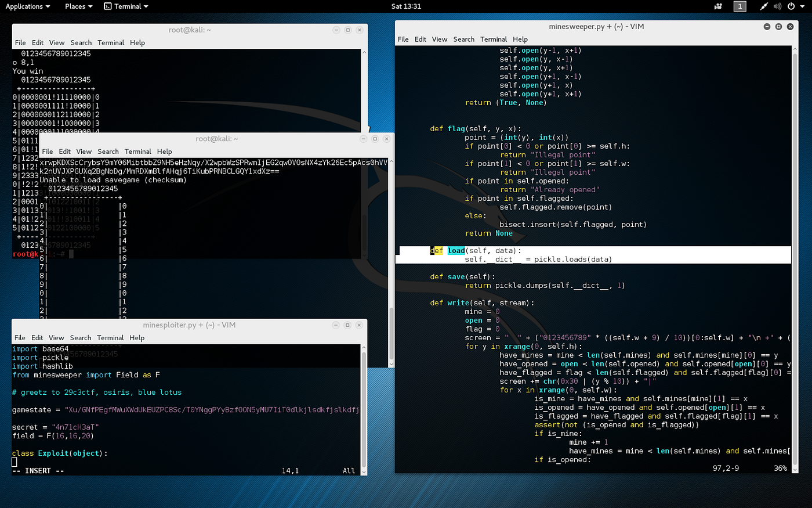Click the scrollbar of minesploiter.py VIM window
This screenshot has height=508, width=812.
pos(364,409)
